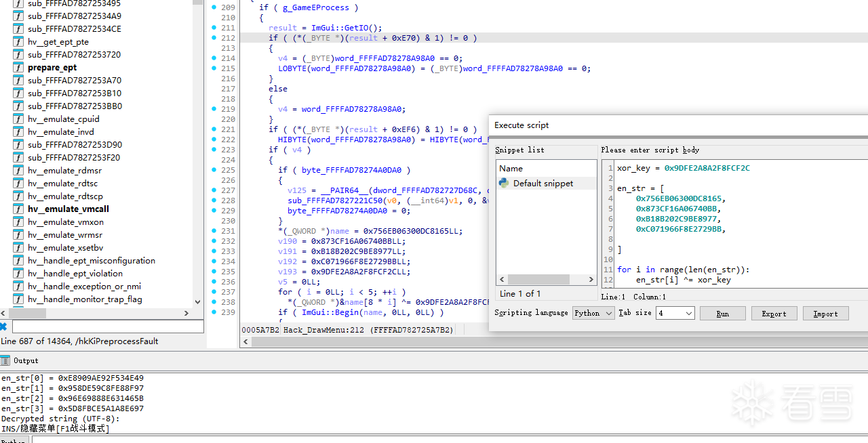Image resolution: width=868 pixels, height=443 pixels.
Task: Click the function icon beside hv__emulate_vmcall
Action: (x=18, y=209)
